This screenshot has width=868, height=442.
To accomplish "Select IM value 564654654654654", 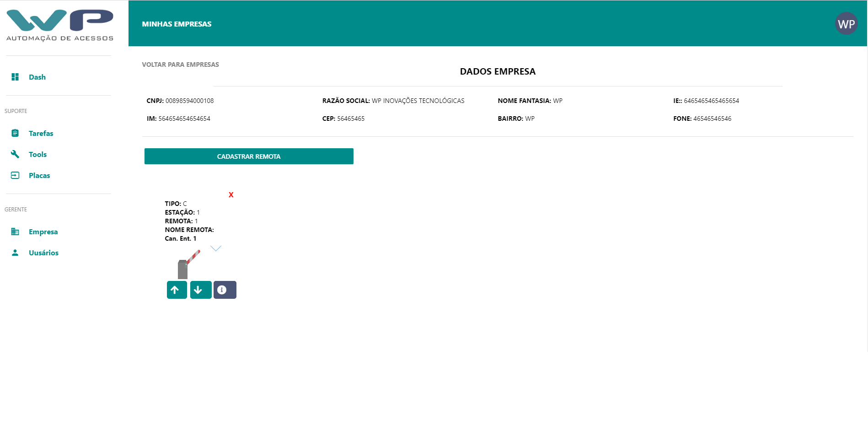I will [184, 119].
